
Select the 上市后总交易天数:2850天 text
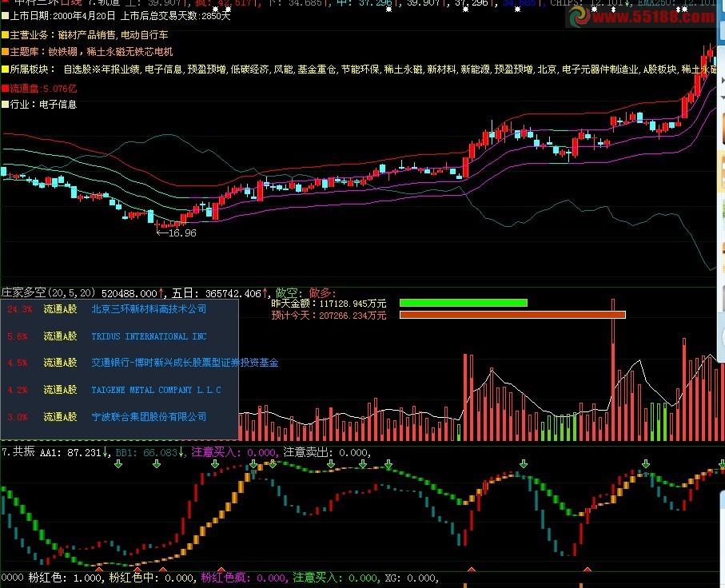[x=175, y=16]
